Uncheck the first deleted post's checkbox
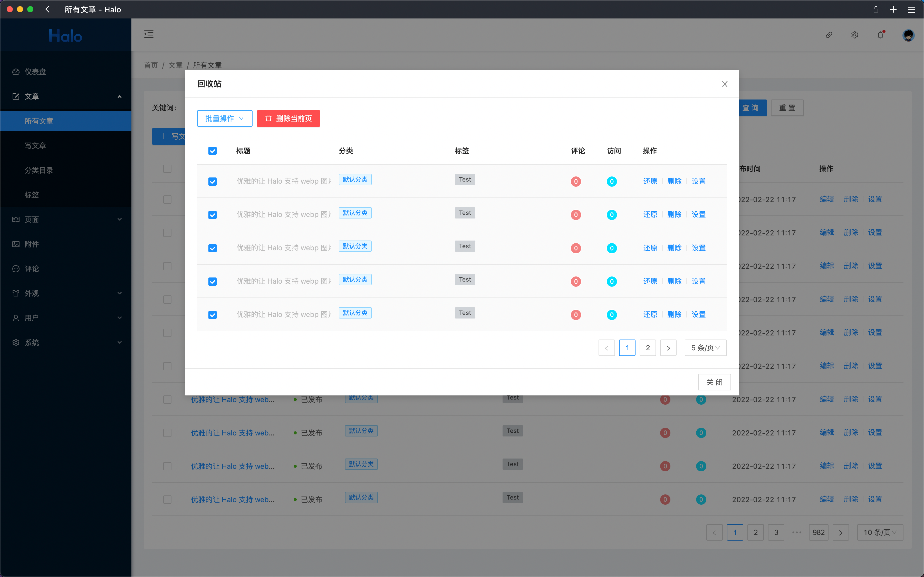The image size is (924, 577). click(x=212, y=182)
